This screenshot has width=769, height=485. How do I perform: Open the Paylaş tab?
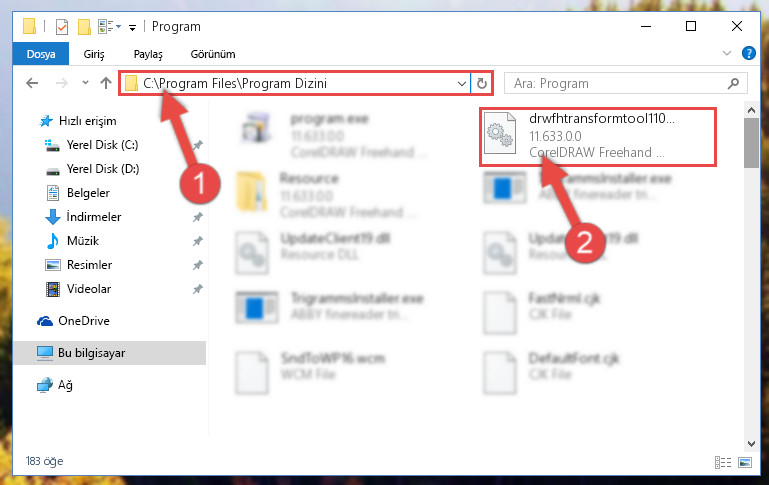[148, 54]
